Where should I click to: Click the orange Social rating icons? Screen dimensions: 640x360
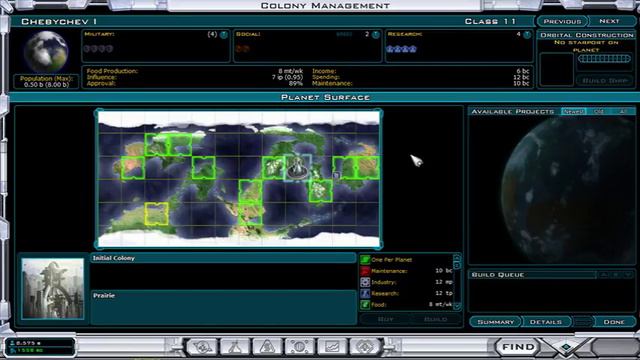click(x=242, y=49)
